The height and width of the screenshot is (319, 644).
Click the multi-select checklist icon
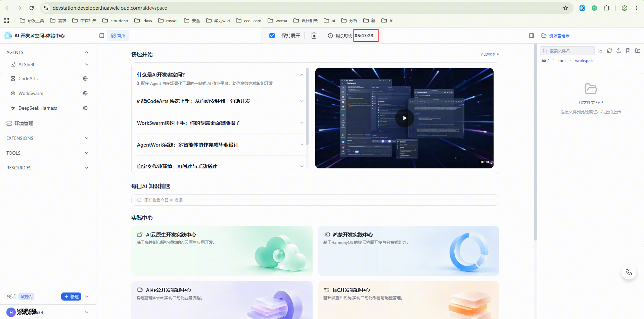tap(600, 51)
